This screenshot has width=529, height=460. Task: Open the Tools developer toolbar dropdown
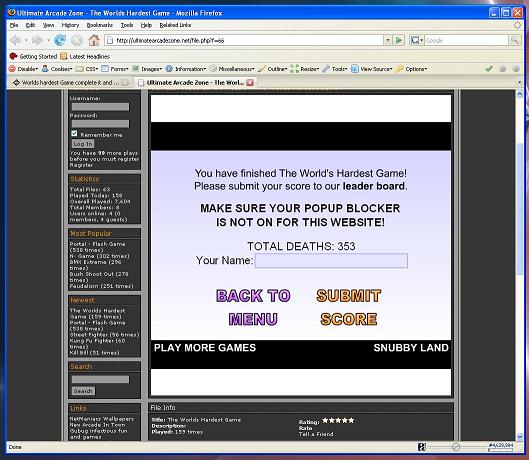click(x=335, y=69)
